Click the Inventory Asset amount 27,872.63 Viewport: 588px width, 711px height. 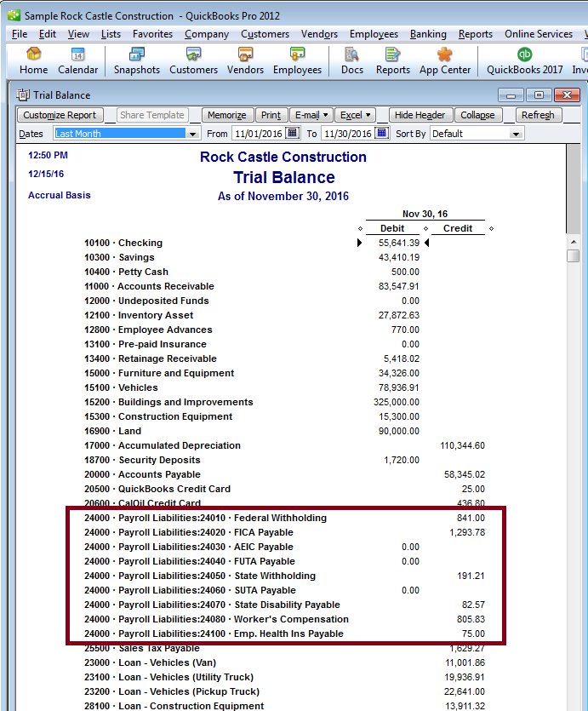[398, 316]
